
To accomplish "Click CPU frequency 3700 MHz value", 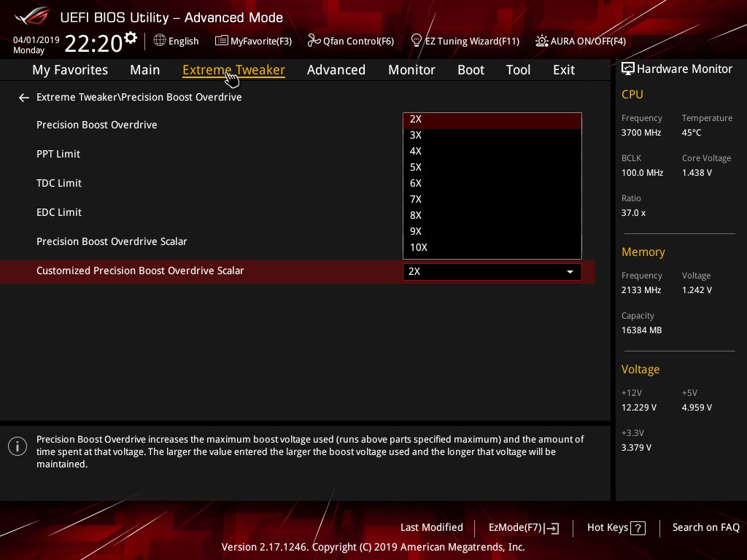I will pyautogui.click(x=641, y=133).
